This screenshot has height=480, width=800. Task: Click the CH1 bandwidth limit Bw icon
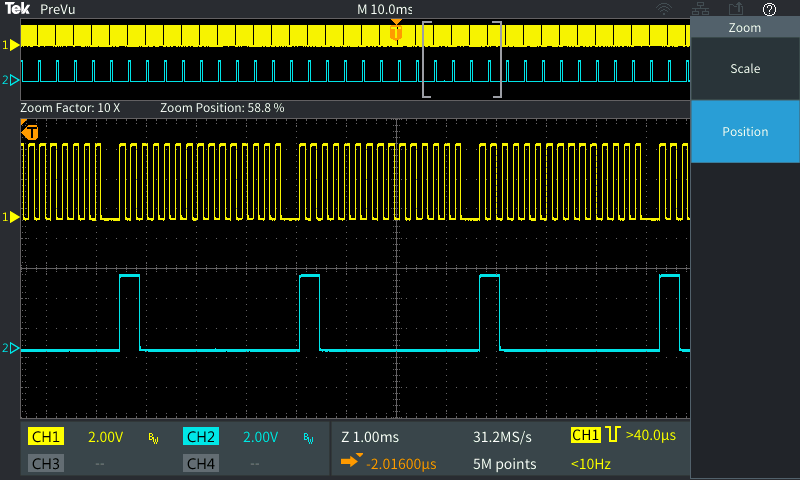pos(153,438)
